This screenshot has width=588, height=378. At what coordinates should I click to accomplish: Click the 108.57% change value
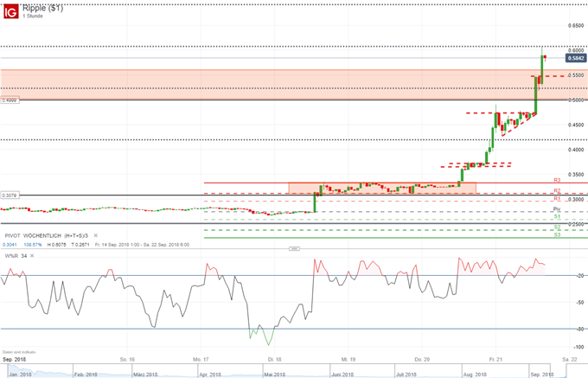(x=33, y=245)
